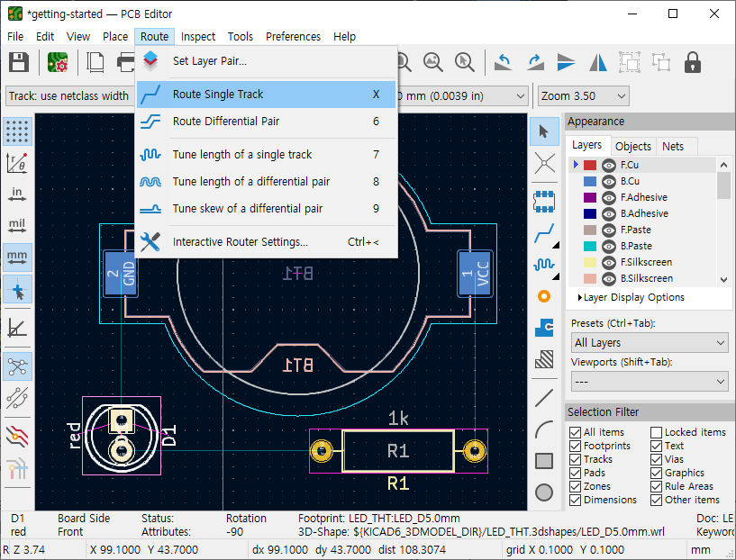736x560 pixels.
Task: Select the Add filled zone tool
Action: pyautogui.click(x=544, y=328)
